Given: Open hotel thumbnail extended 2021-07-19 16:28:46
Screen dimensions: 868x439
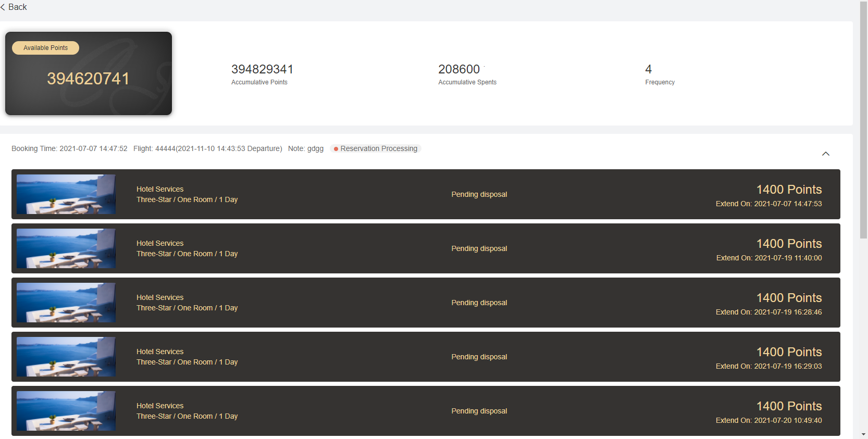Looking at the screenshot, I should (x=66, y=303).
